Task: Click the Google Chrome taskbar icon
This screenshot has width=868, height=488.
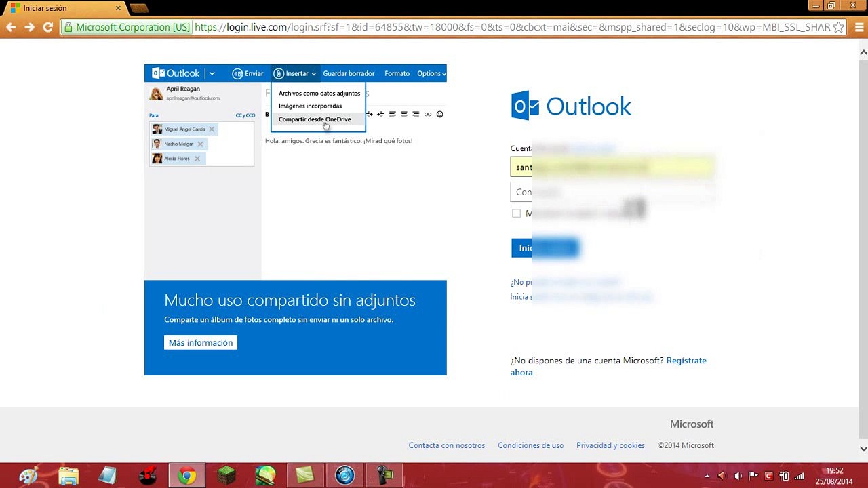Action: point(187,476)
